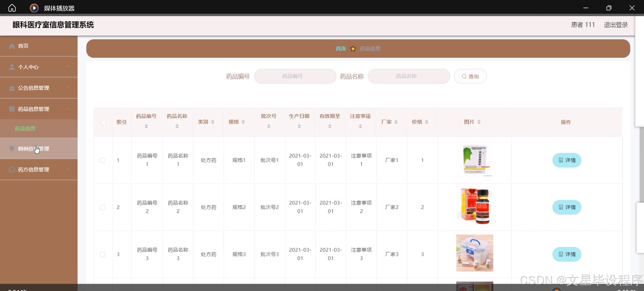Sort by 规格 column arrows

(x=243, y=122)
